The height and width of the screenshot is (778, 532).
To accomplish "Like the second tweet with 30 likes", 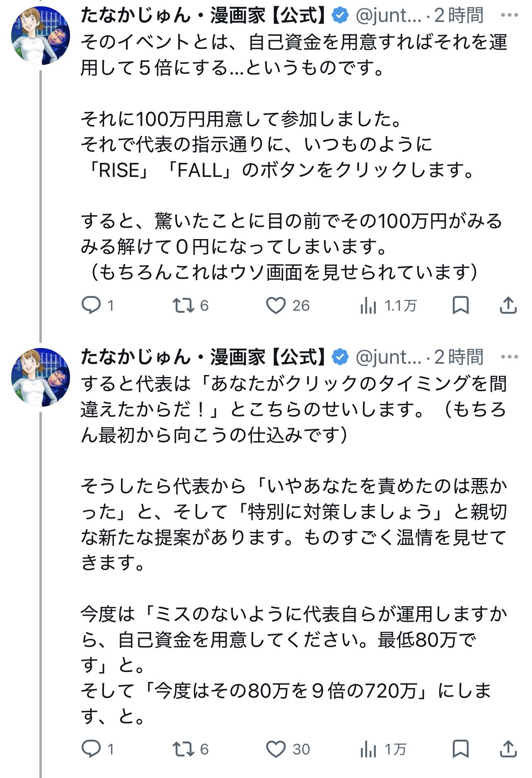I will 276,749.
